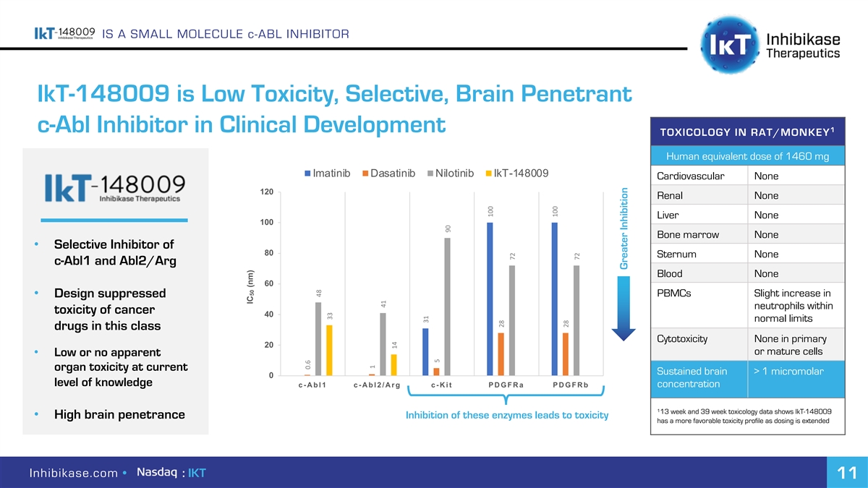
Task: Click the small IkT-148009 logo in header
Action: point(65,34)
